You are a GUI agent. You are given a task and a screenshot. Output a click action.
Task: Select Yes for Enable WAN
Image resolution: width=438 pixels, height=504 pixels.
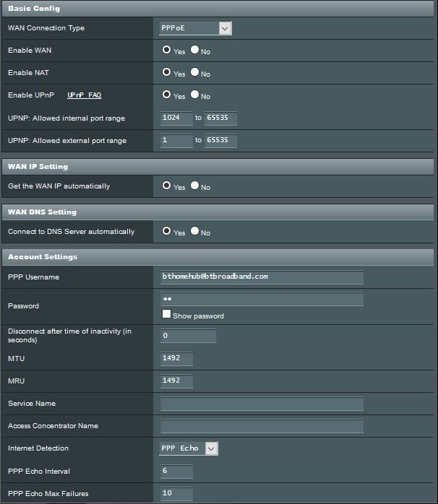click(166, 50)
